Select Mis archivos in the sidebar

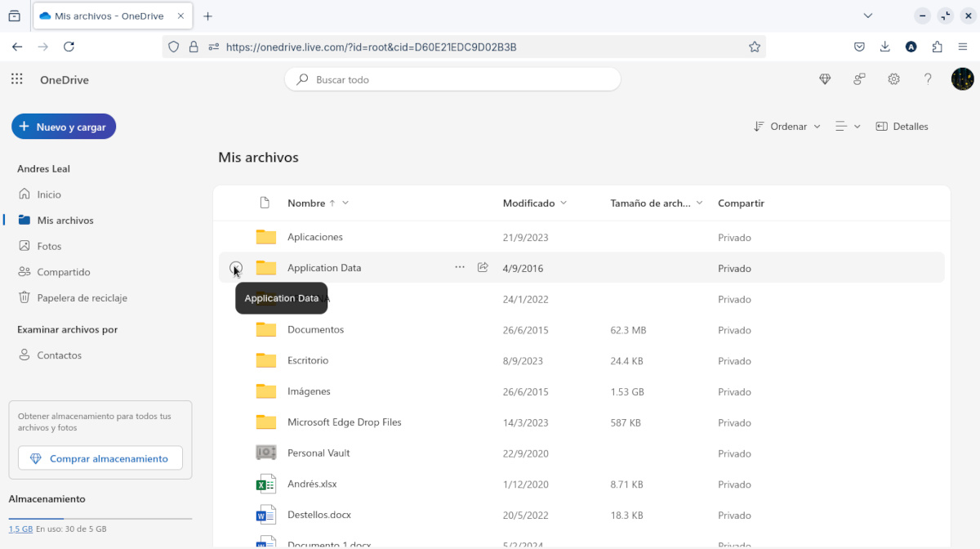pos(65,221)
